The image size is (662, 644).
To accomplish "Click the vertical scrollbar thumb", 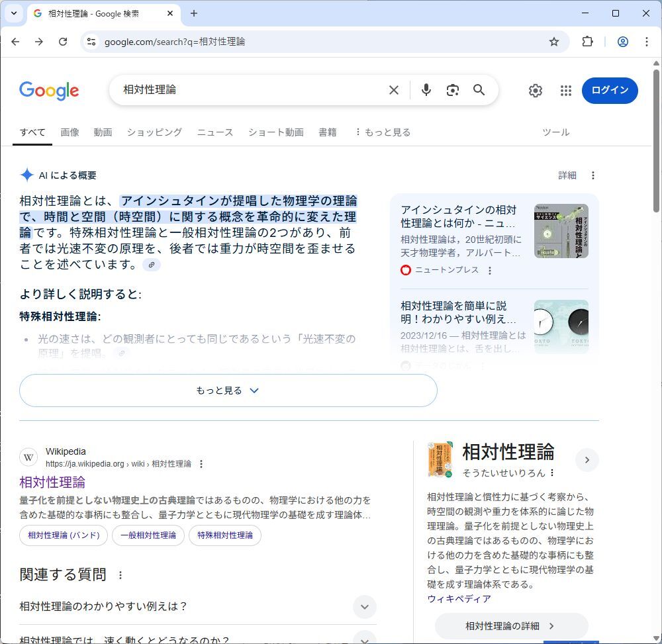I will [656, 140].
